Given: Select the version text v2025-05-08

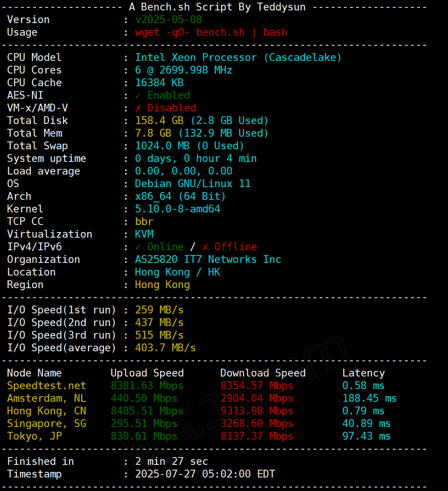Looking at the screenshot, I should click(168, 20).
